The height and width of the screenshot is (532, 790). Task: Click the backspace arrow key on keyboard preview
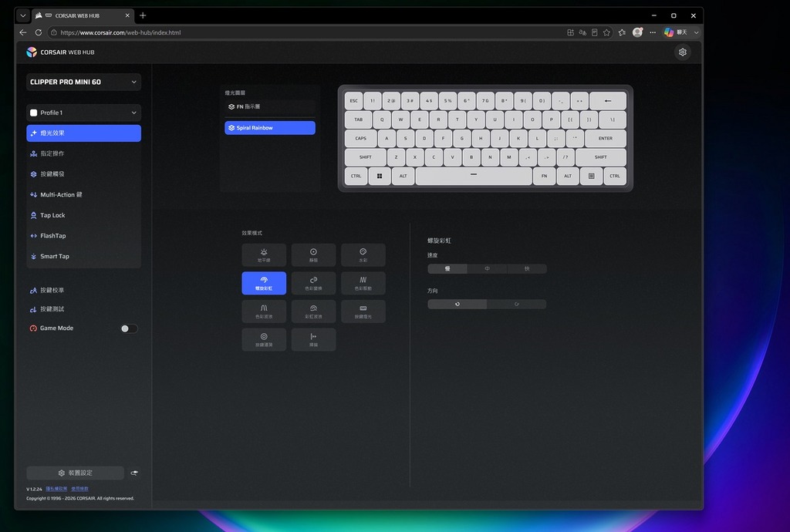608,101
